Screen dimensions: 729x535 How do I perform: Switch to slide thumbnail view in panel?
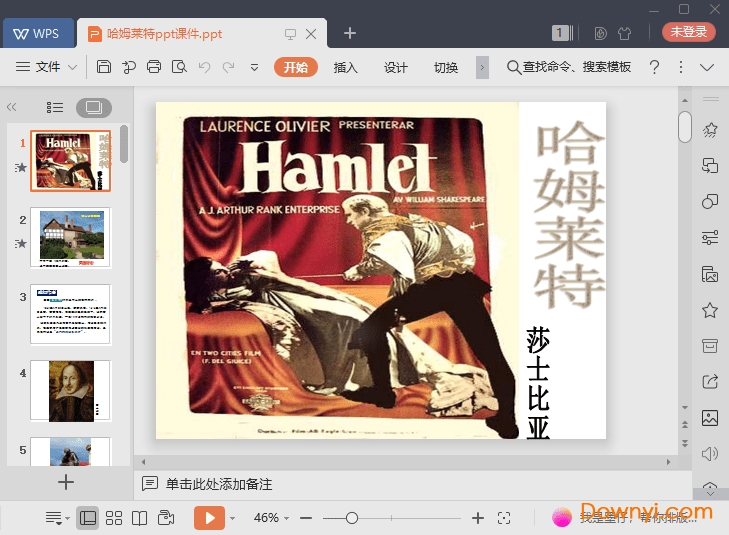point(93,107)
